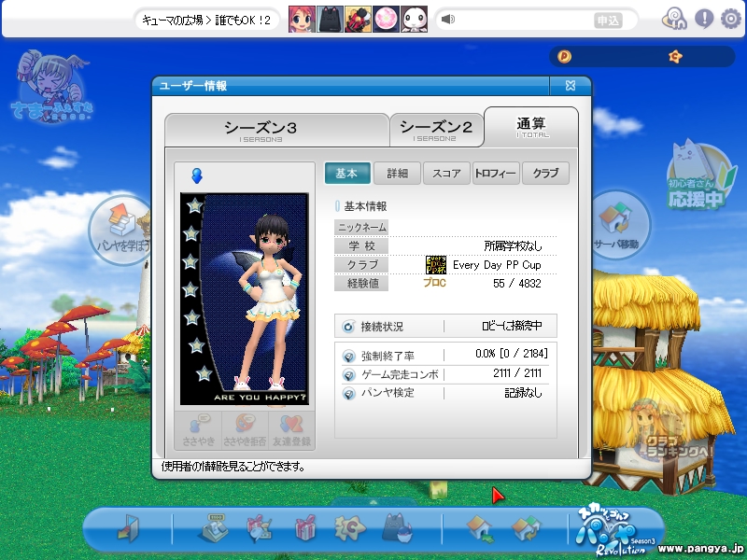747x560 pixels.
Task: Click the てまーふぇすた event logo
Action: 52,87
